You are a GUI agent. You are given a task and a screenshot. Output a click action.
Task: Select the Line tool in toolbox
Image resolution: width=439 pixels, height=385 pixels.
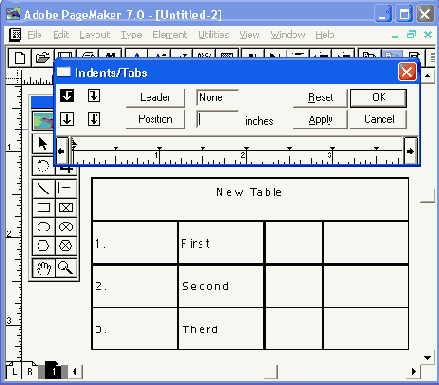tap(44, 189)
